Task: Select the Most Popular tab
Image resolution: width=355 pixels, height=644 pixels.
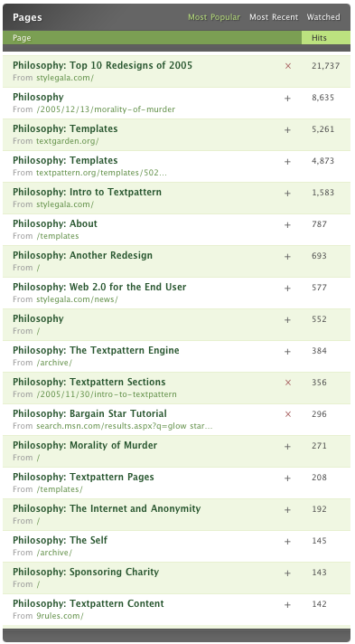Action: click(x=214, y=17)
